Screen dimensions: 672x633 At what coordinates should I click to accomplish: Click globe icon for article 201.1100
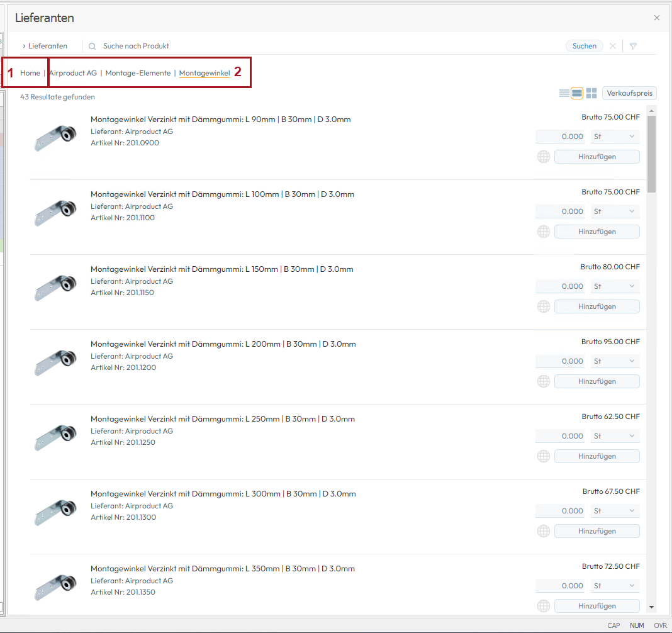click(544, 232)
